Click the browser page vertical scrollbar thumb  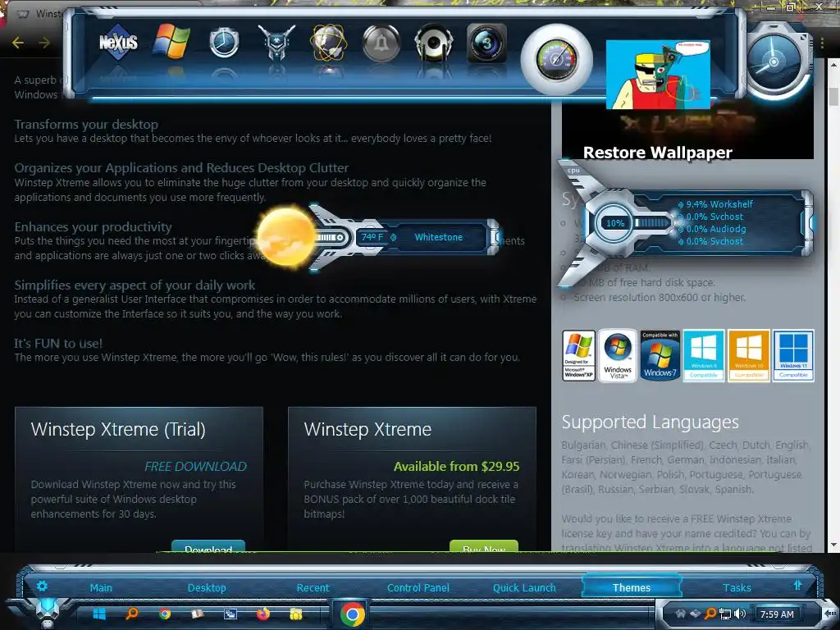(x=833, y=96)
